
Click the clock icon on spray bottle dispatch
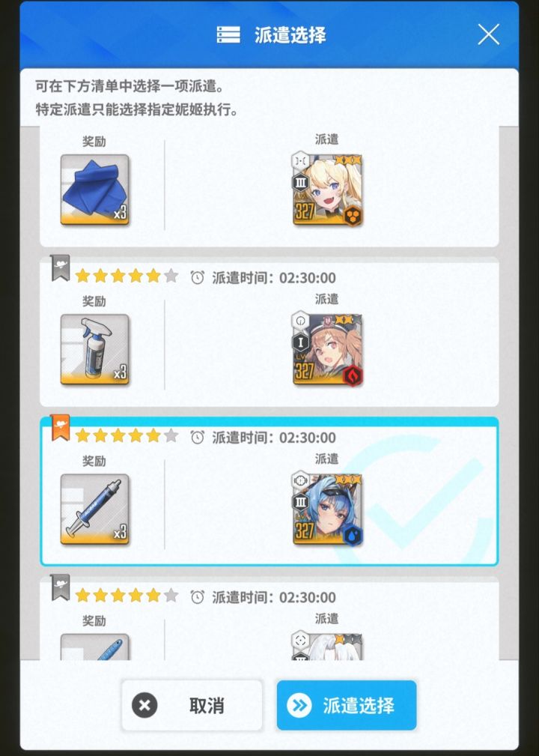[x=198, y=278]
